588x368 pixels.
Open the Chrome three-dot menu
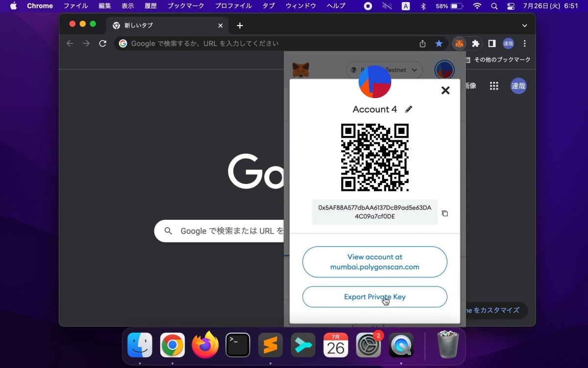point(524,44)
